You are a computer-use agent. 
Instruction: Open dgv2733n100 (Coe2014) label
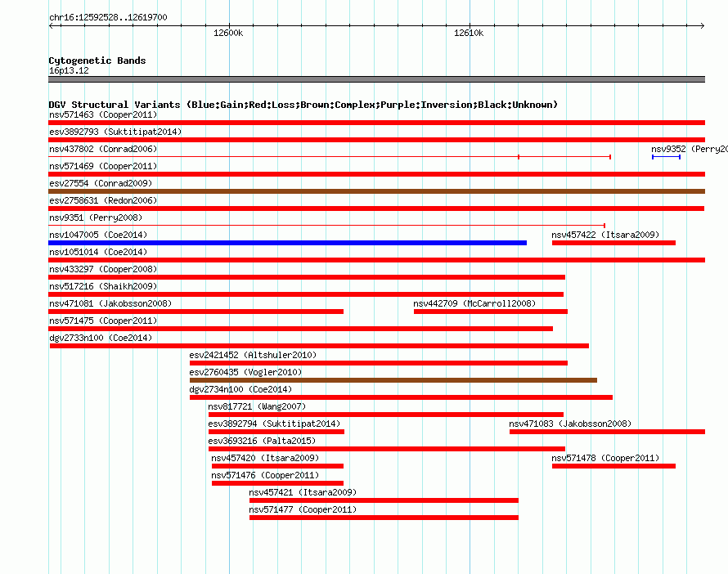(x=101, y=338)
